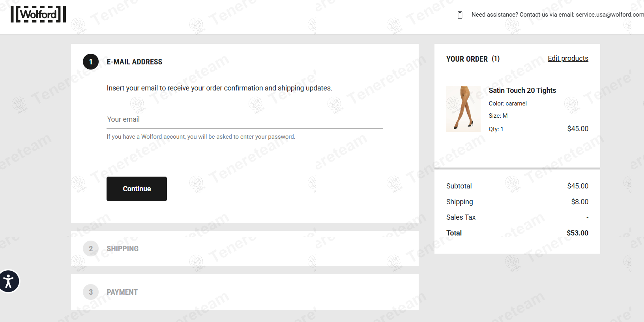This screenshot has height=322, width=644.
Task: Open the Satin Touch 20 Tights title
Action: point(522,90)
